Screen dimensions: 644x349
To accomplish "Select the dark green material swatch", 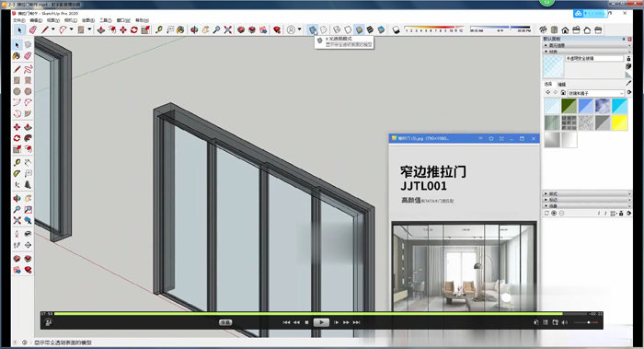I will [569, 106].
